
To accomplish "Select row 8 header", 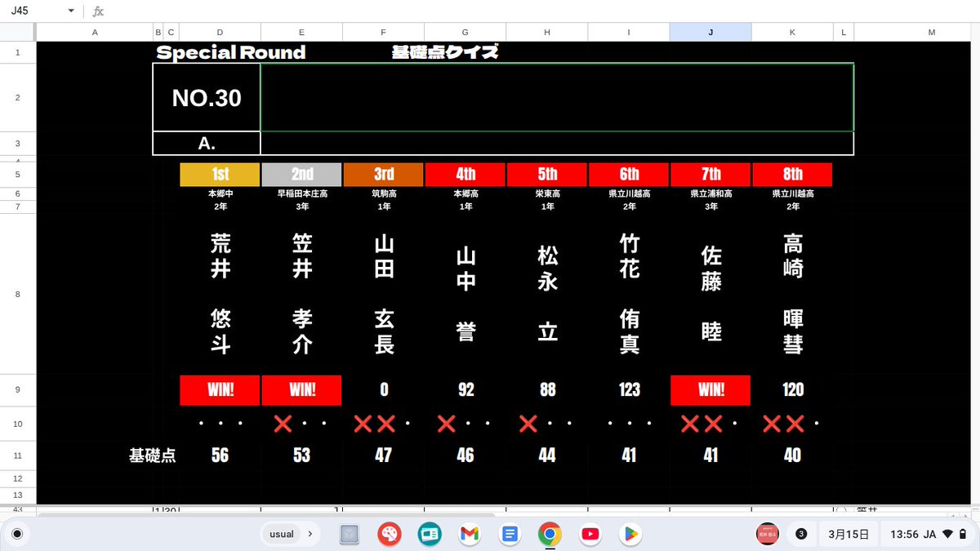I will (x=18, y=294).
